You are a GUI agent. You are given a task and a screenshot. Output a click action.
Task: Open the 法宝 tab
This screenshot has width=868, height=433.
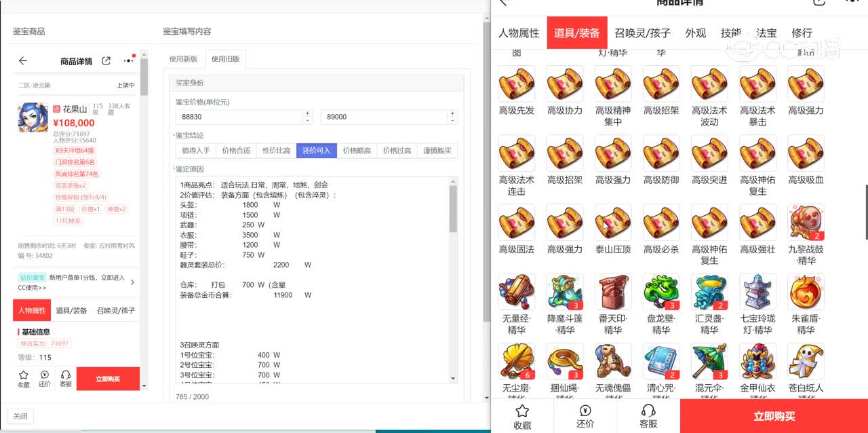point(766,33)
